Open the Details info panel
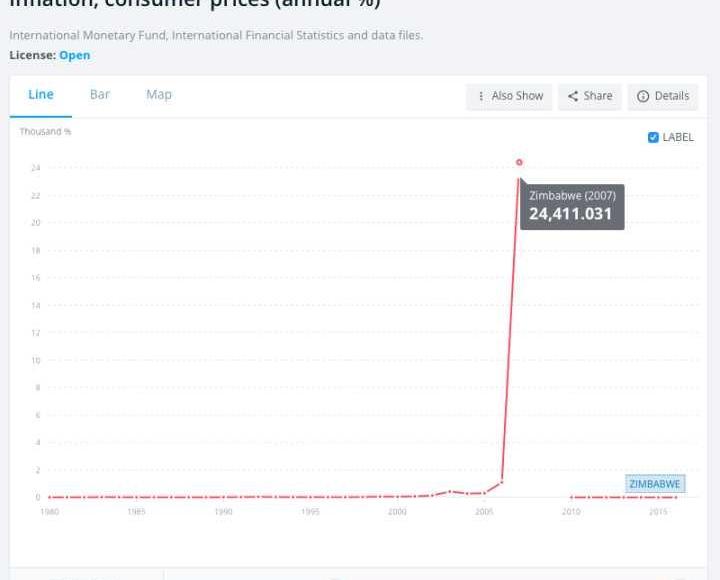Image resolution: width=720 pixels, height=580 pixels. (663, 96)
